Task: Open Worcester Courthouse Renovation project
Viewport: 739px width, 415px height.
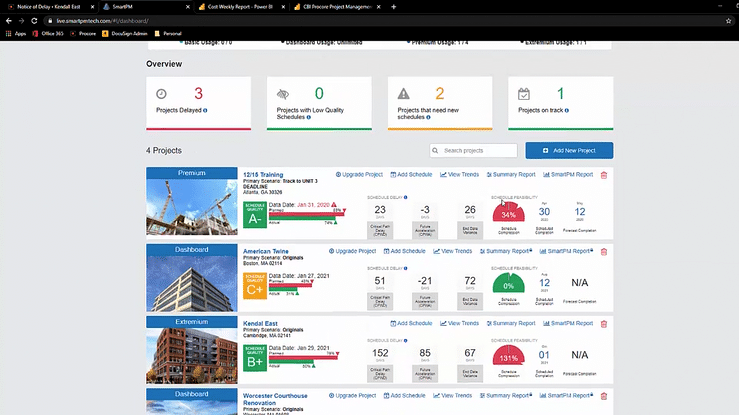Action: 275,399
